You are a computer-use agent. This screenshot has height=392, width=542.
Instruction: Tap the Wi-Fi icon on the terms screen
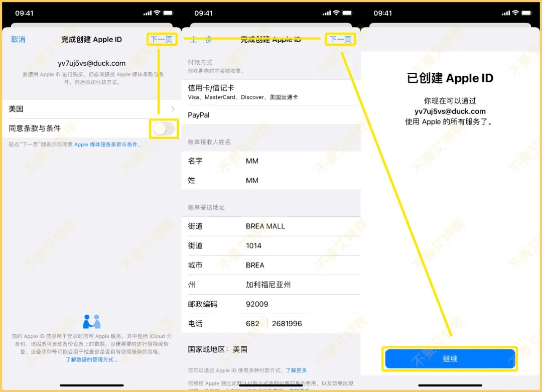tap(157, 13)
